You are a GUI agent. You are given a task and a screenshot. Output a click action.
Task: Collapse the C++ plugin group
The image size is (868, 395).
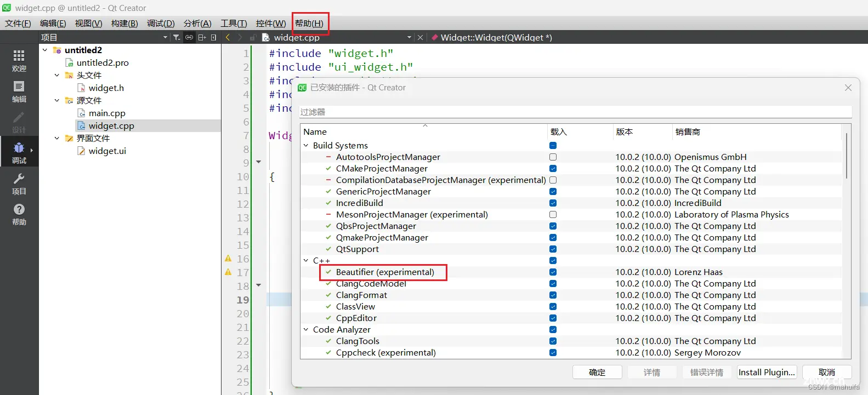coord(306,260)
